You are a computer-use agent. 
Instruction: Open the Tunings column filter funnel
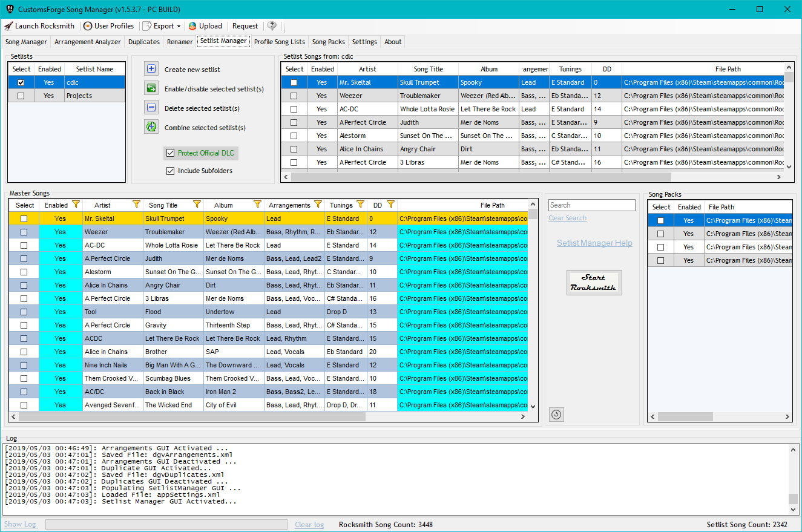point(361,205)
